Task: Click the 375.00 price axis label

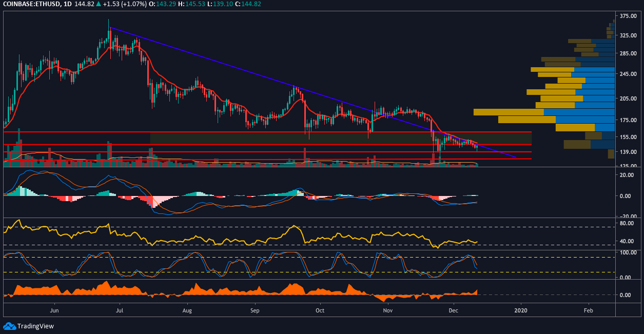Action: [x=628, y=16]
